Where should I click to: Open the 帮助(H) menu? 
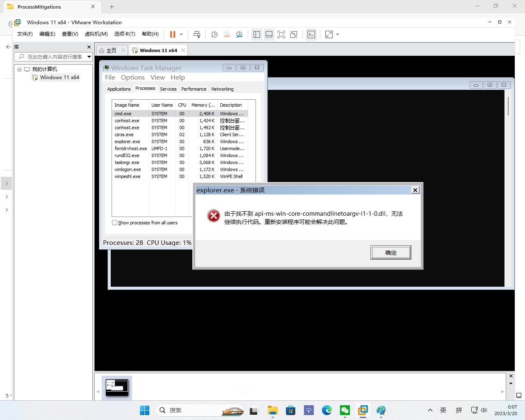150,34
